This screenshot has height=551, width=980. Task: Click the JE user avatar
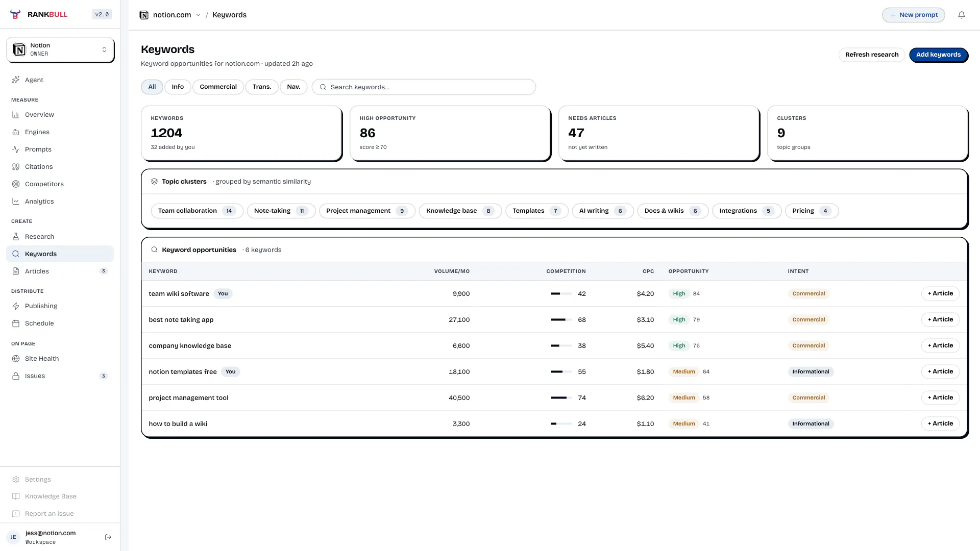point(13,537)
